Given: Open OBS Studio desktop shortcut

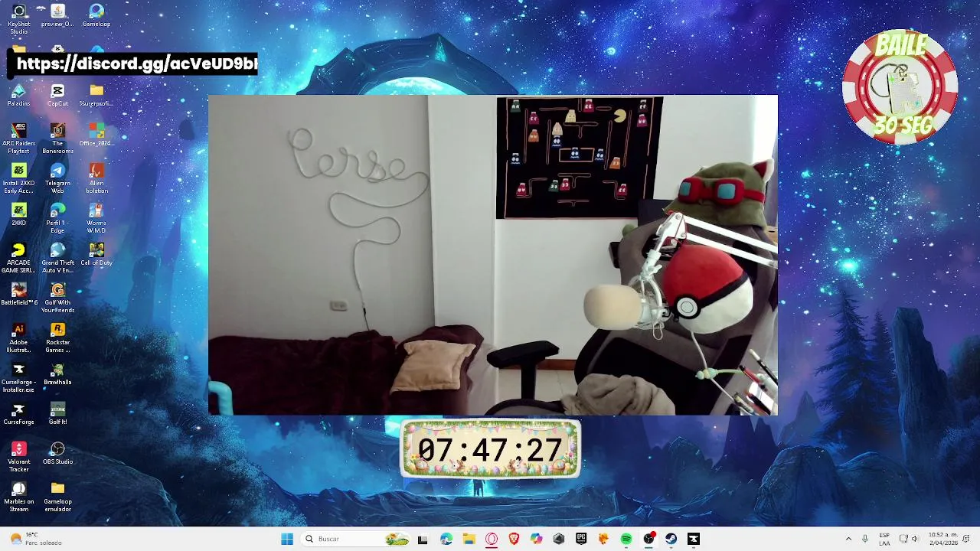Looking at the screenshot, I should coord(57,453).
